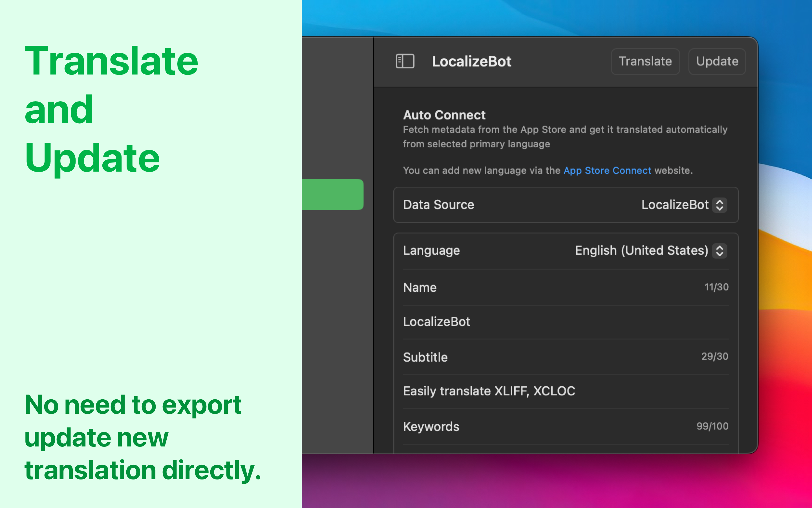
Task: Click the LocalizeBot name field
Action: coord(566,322)
